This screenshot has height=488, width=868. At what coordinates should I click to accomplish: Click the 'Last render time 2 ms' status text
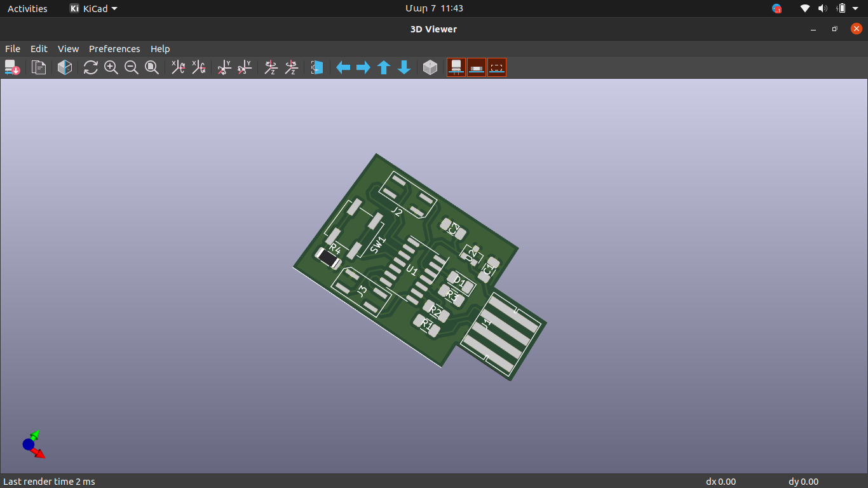[x=49, y=482]
